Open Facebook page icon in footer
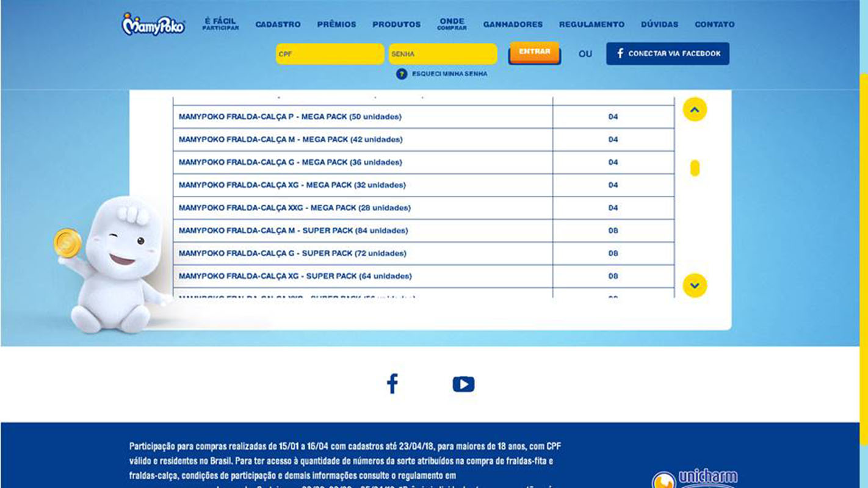This screenshot has width=868, height=488. (x=392, y=384)
